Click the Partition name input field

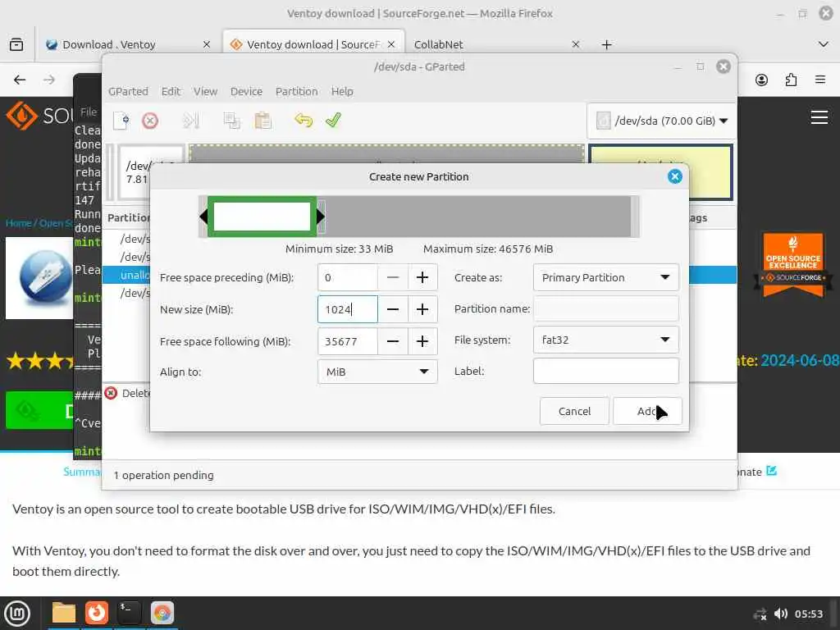[x=606, y=308]
